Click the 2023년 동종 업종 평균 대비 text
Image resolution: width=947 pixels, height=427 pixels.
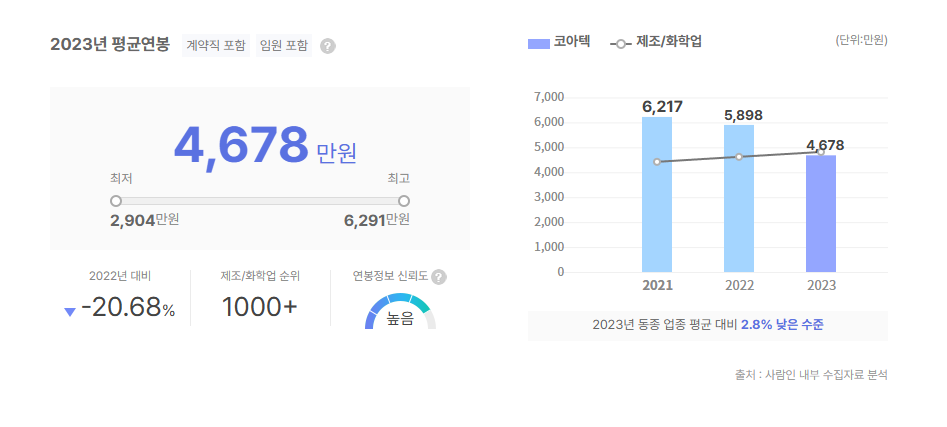[x=665, y=325]
